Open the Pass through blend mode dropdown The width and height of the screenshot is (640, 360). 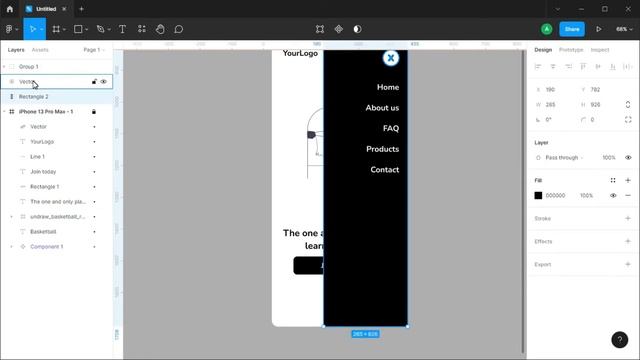(x=564, y=158)
